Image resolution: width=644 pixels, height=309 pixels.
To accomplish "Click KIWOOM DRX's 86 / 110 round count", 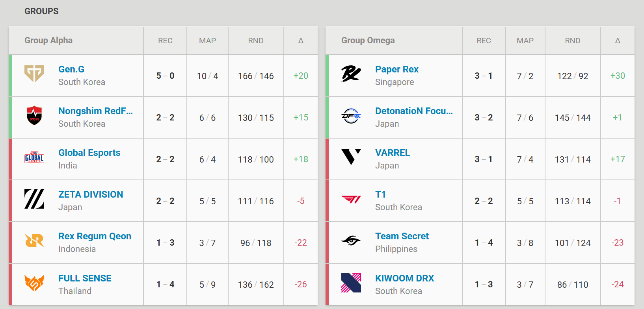I will pyautogui.click(x=573, y=285).
